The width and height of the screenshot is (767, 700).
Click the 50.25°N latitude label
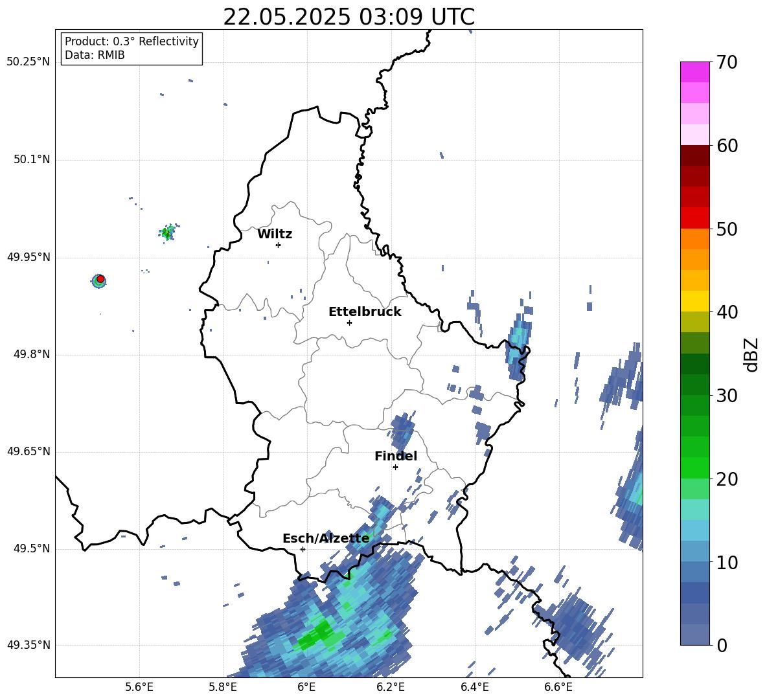pos(29,62)
